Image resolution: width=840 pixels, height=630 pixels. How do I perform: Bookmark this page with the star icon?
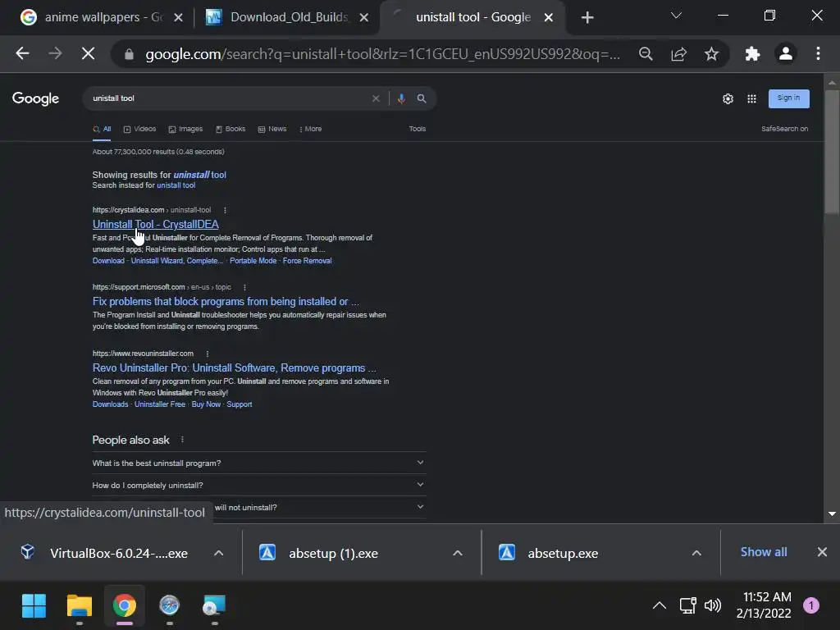click(x=711, y=53)
